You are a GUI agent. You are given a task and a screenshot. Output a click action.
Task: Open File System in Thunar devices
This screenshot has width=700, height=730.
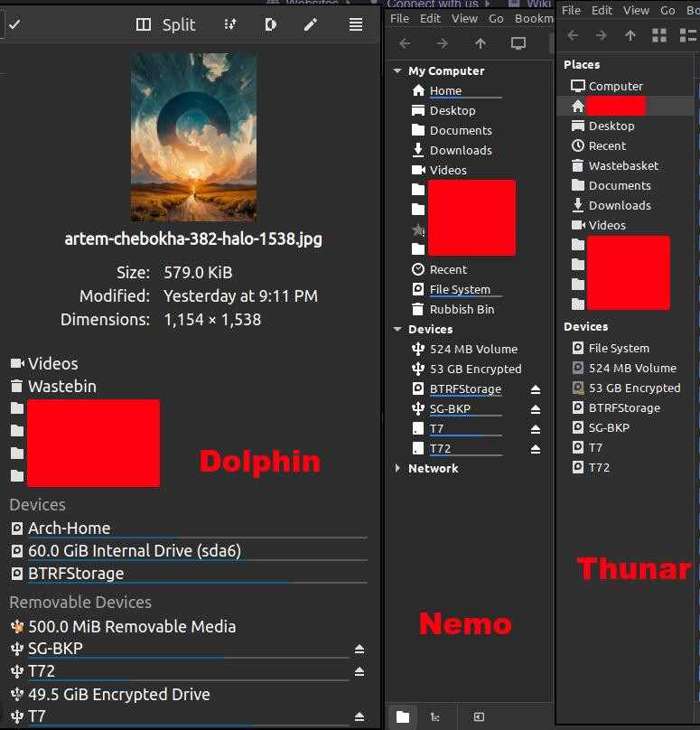click(x=611, y=348)
